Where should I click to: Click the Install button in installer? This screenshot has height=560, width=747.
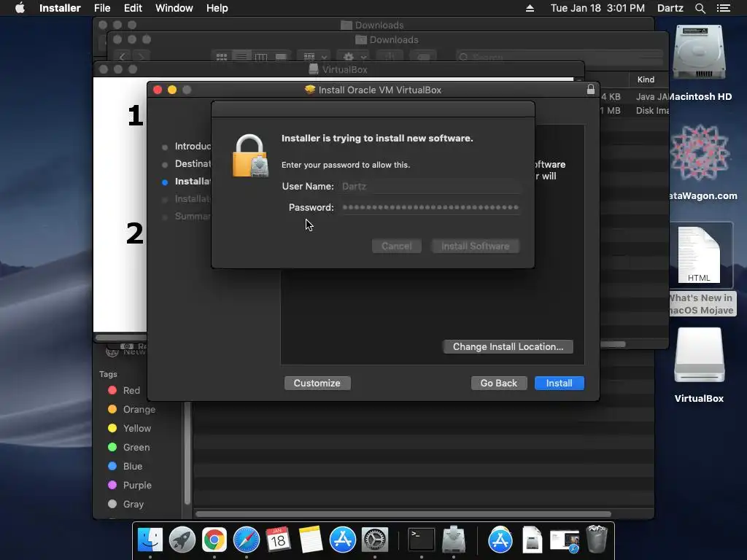tap(559, 384)
